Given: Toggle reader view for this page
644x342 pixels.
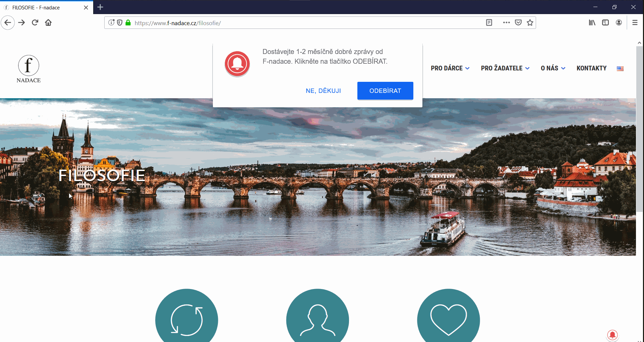Looking at the screenshot, I should [x=489, y=23].
